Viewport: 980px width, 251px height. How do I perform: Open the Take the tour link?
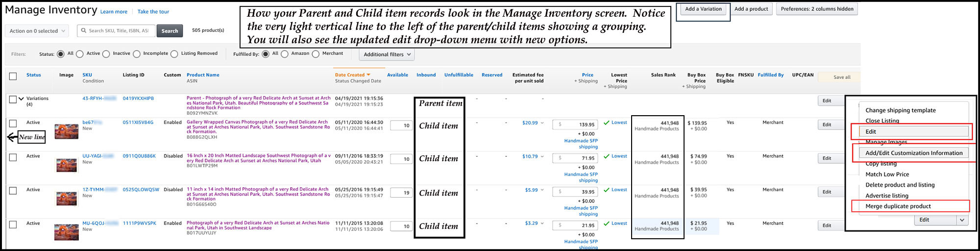coord(153,12)
